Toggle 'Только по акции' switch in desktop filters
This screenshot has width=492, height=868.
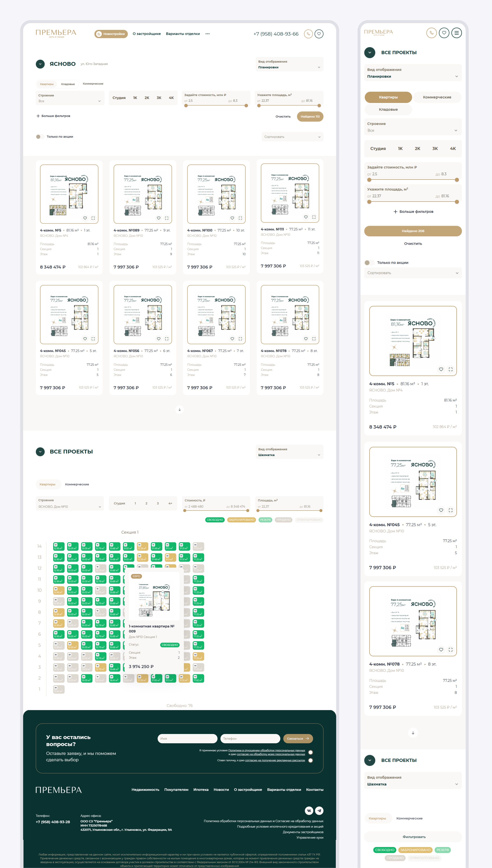click(x=40, y=137)
